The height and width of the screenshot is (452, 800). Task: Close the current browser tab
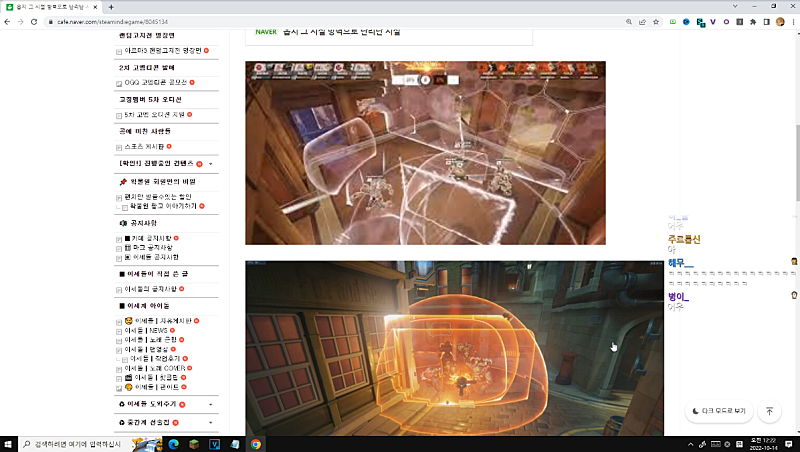(x=95, y=7)
